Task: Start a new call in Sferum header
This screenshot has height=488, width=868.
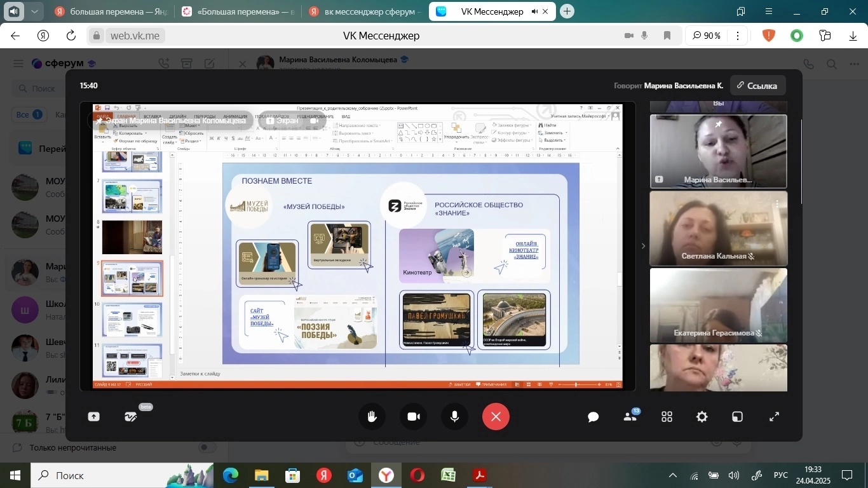Action: 165,64
